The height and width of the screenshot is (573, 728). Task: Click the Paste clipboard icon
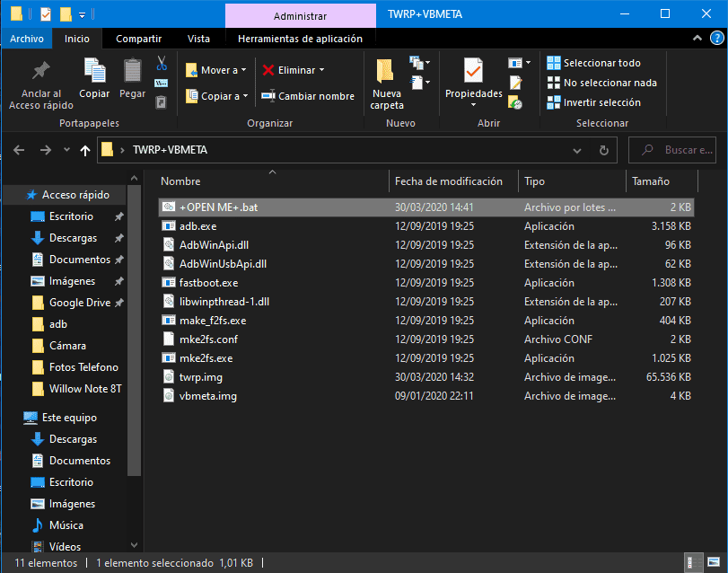coord(132,78)
